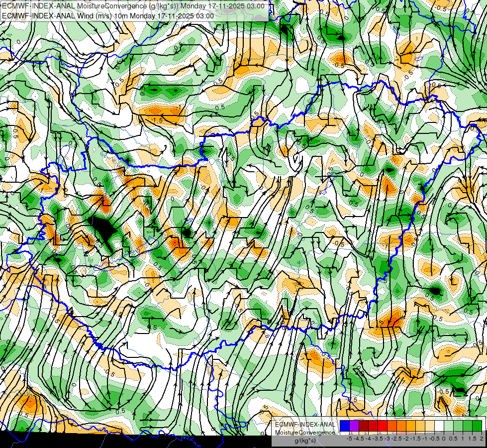Click the legend tick value '-3.5'
The image size is (487, 448).
pyautogui.click(x=378, y=439)
